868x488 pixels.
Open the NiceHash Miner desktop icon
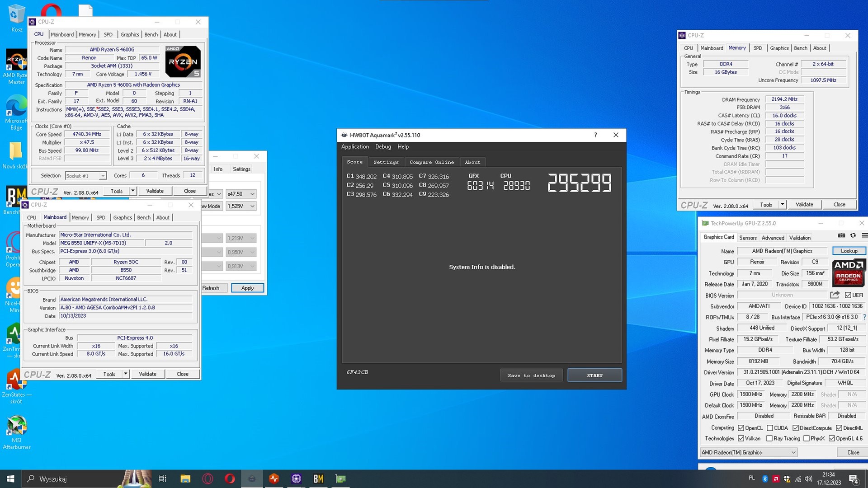coord(13,295)
